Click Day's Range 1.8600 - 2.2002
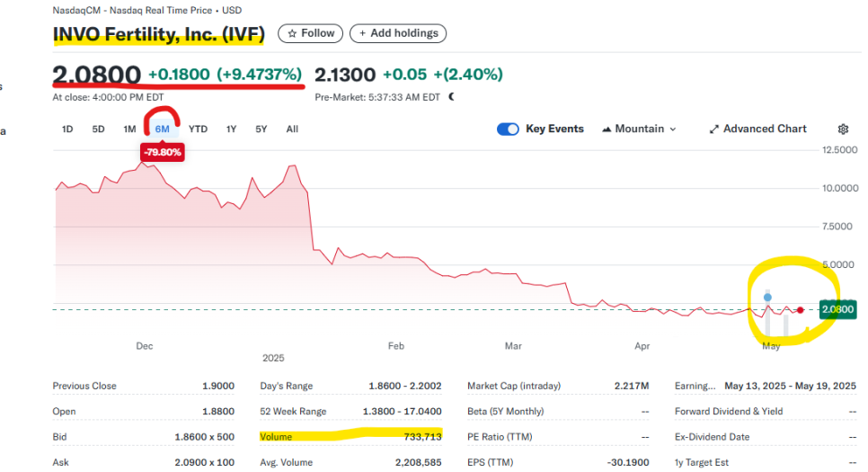 [405, 386]
